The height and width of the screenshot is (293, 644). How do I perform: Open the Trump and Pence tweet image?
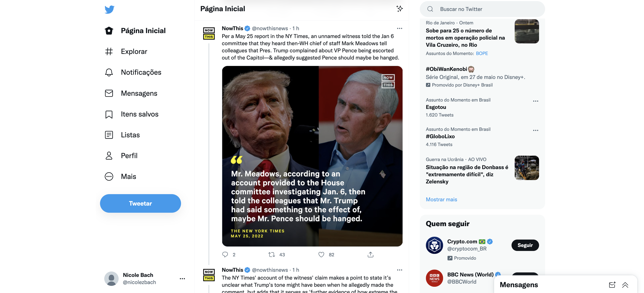coord(312,156)
